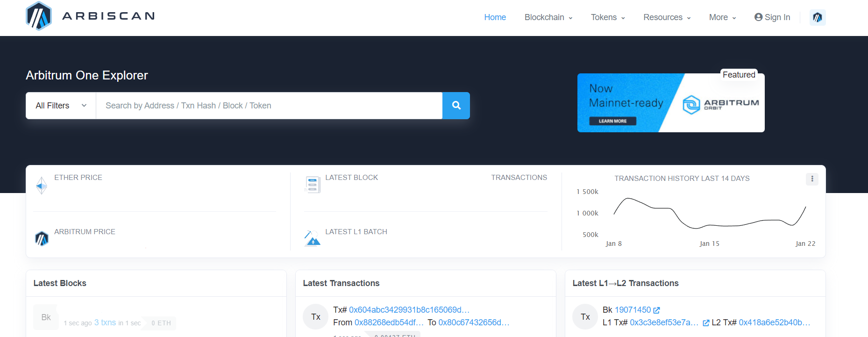Open transaction hash 0x604abc3429931b8c165069d
The width and height of the screenshot is (868, 337).
[x=409, y=310]
